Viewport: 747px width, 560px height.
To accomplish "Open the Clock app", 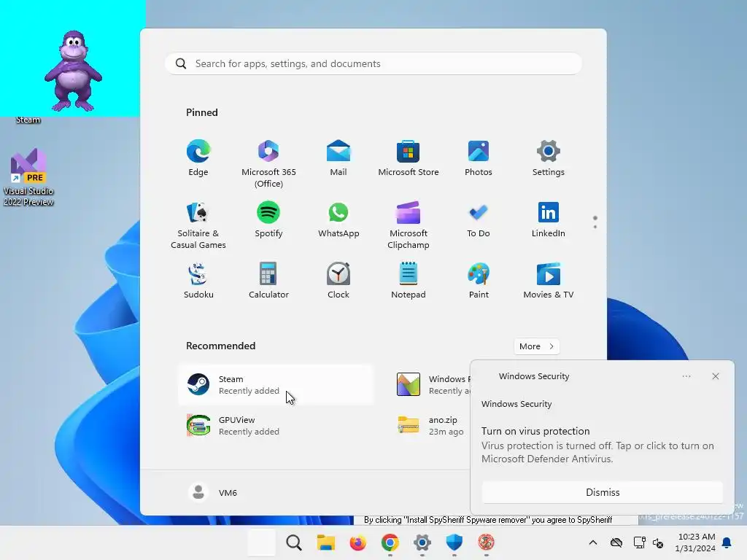I will point(338,281).
